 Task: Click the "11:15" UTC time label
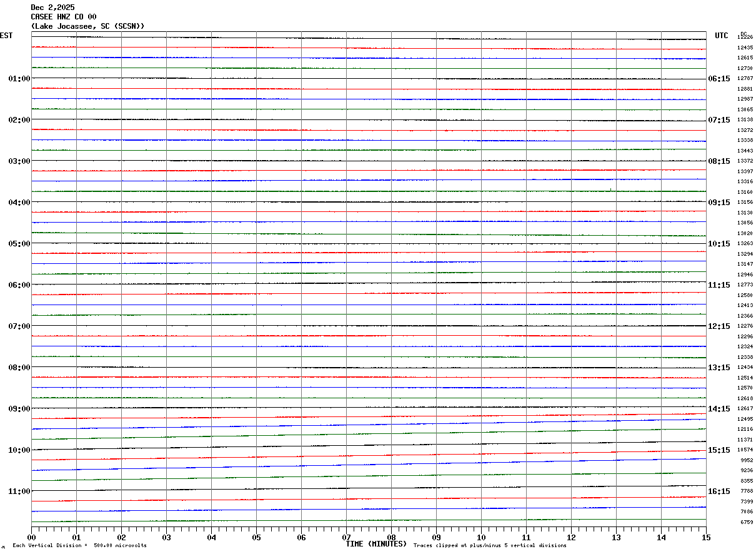pos(719,285)
